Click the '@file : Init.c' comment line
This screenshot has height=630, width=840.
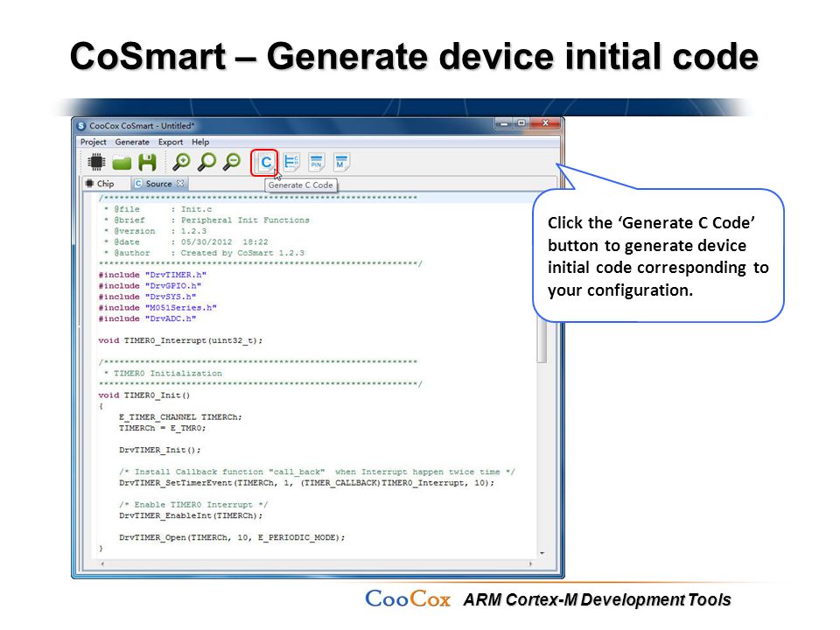(157, 209)
